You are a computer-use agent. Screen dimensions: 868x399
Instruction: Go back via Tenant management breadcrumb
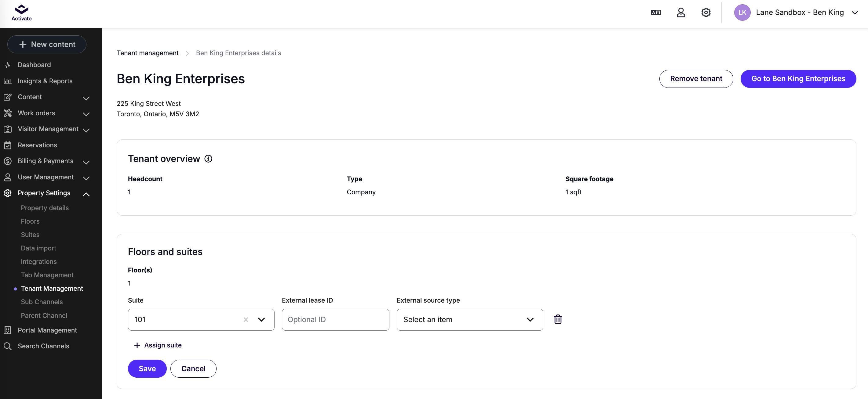[x=148, y=53]
